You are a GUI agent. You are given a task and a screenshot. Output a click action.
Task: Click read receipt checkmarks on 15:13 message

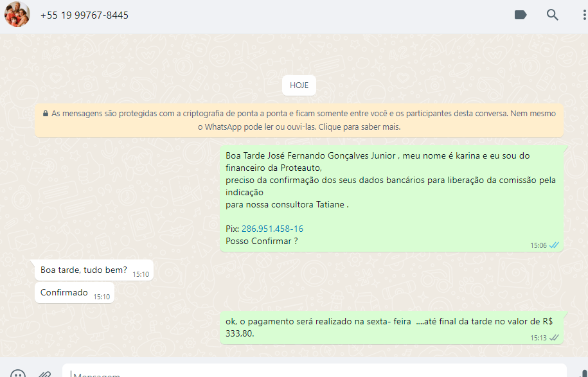[x=554, y=337]
